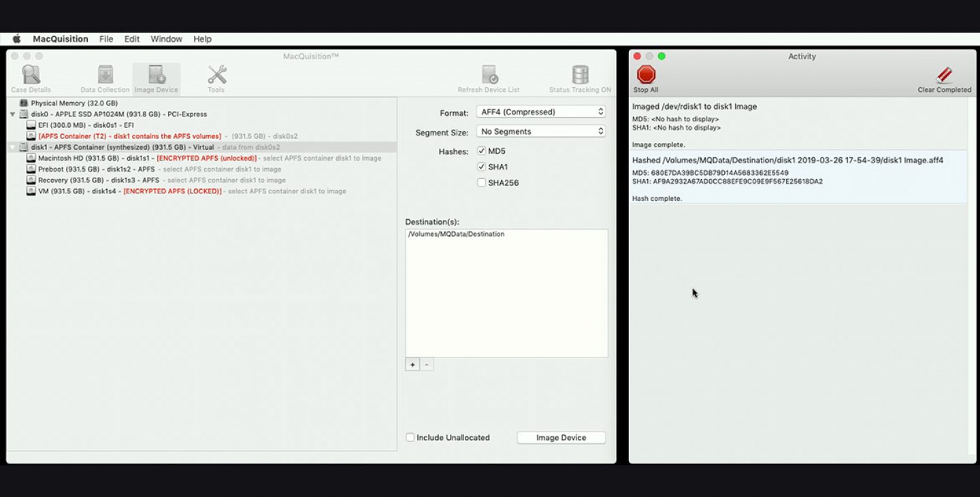Click the MD5 680E7DA39BC5 hash value
The width and height of the screenshot is (980, 497).
(x=710, y=173)
